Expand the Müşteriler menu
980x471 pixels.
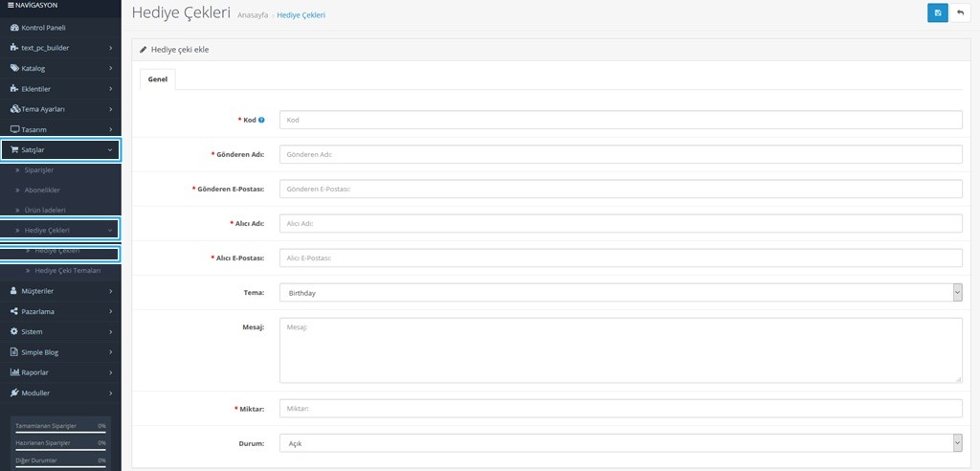pyautogui.click(x=60, y=291)
